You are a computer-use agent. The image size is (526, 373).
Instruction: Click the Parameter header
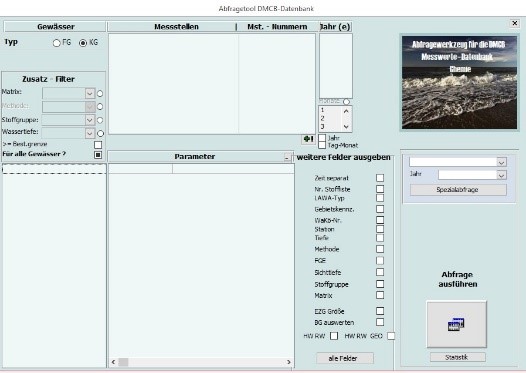196,157
